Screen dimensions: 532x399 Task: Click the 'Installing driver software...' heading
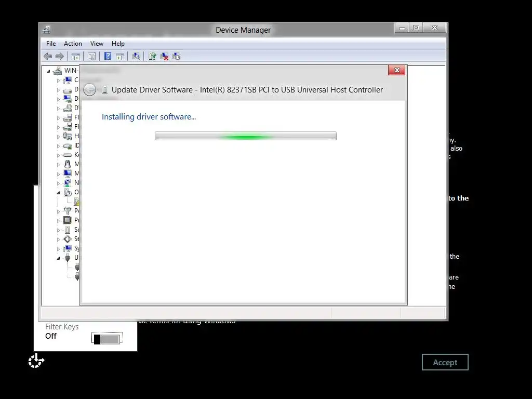(x=149, y=117)
